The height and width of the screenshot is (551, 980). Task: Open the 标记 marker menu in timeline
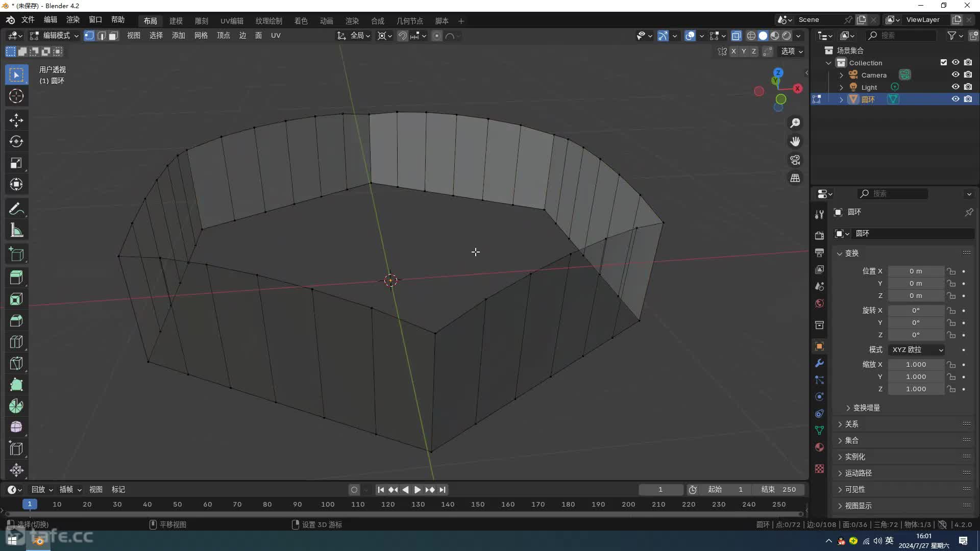click(118, 490)
